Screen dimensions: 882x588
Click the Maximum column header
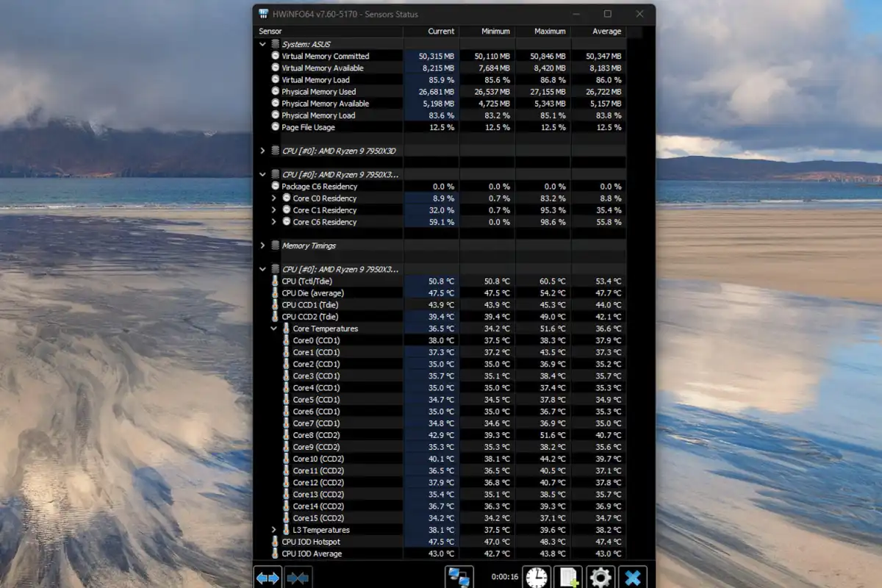pyautogui.click(x=550, y=32)
